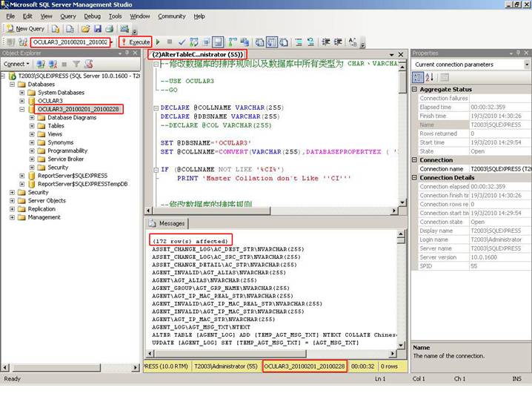The height and width of the screenshot is (399, 532).
Task: Open the active files dropdown arrow
Action: (x=391, y=55)
